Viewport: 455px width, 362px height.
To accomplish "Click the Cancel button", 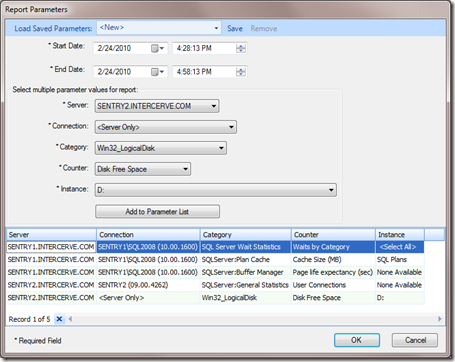I will click(x=415, y=340).
